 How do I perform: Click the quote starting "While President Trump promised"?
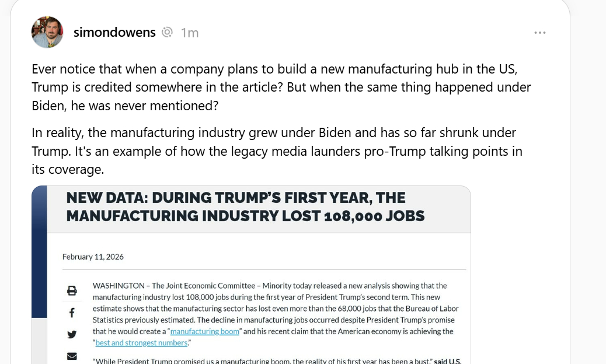click(x=263, y=360)
